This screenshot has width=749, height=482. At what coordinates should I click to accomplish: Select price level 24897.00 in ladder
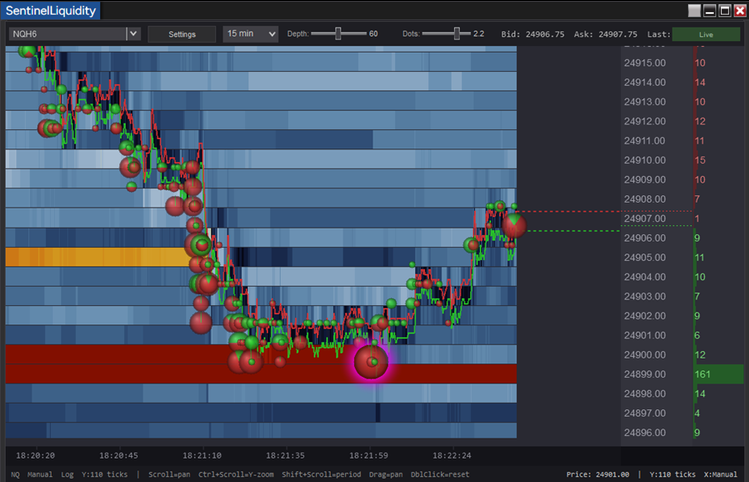tap(644, 413)
